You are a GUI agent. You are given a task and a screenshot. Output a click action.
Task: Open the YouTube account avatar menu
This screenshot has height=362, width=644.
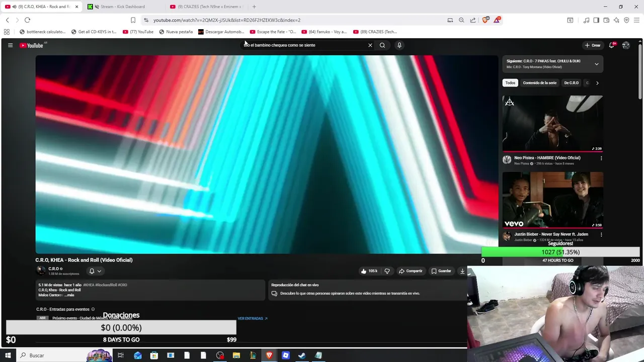(x=626, y=45)
